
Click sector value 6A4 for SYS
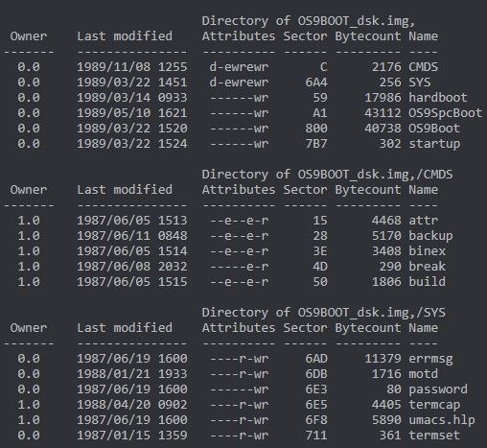click(316, 83)
